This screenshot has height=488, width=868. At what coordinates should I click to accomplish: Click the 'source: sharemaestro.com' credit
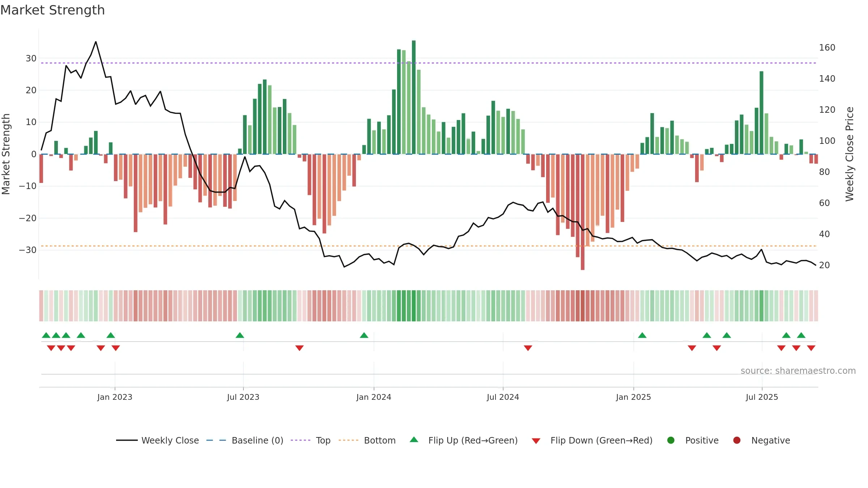pos(798,371)
